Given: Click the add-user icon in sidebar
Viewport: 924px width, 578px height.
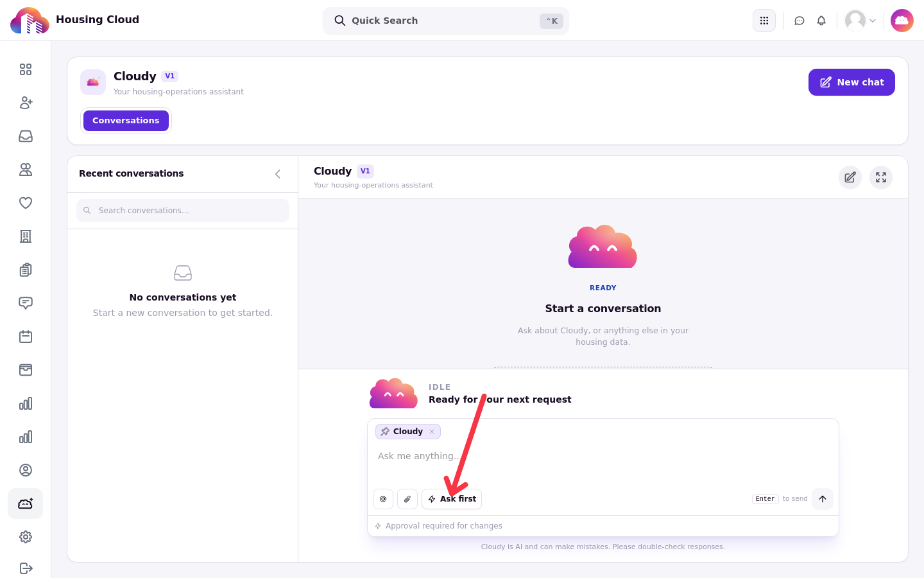Looking at the screenshot, I should [x=26, y=103].
